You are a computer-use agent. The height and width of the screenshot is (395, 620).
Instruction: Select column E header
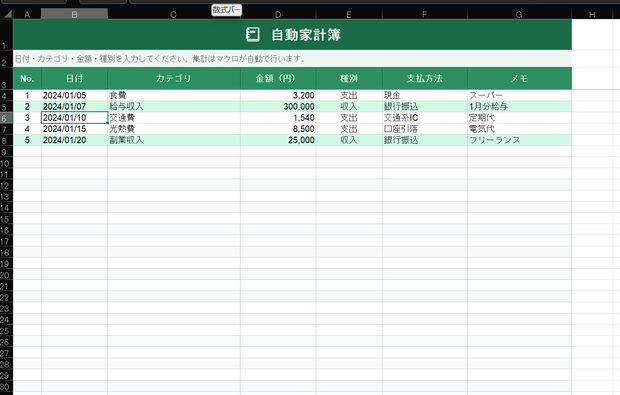[349, 15]
